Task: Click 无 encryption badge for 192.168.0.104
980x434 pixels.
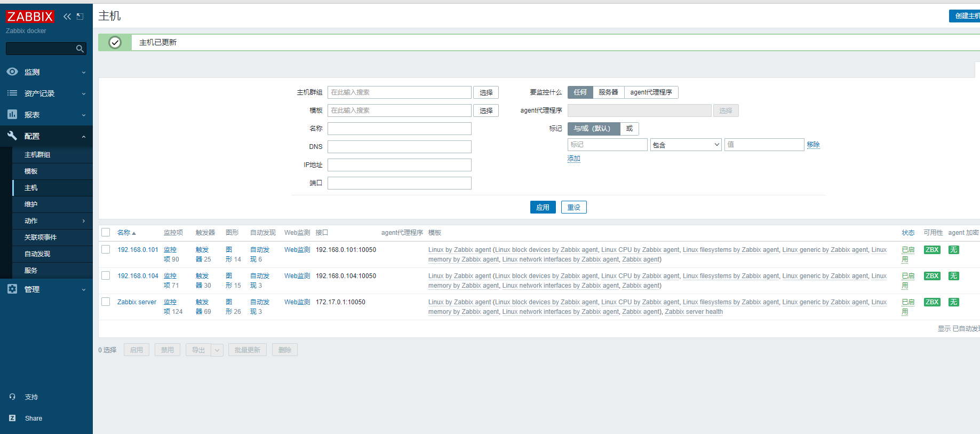Action: [x=953, y=276]
